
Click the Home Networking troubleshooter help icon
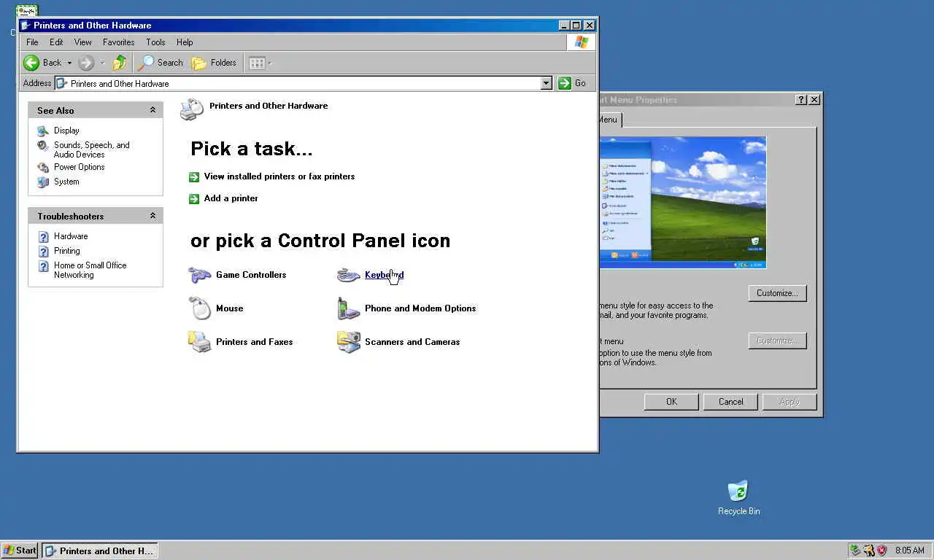tap(43, 265)
